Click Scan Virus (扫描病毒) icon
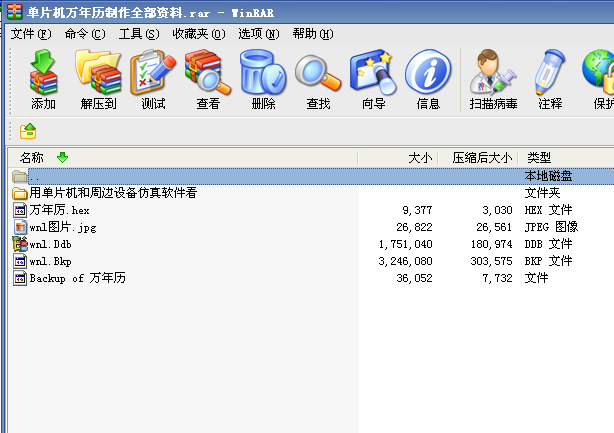Viewport: 614px width, 433px height. click(x=493, y=72)
